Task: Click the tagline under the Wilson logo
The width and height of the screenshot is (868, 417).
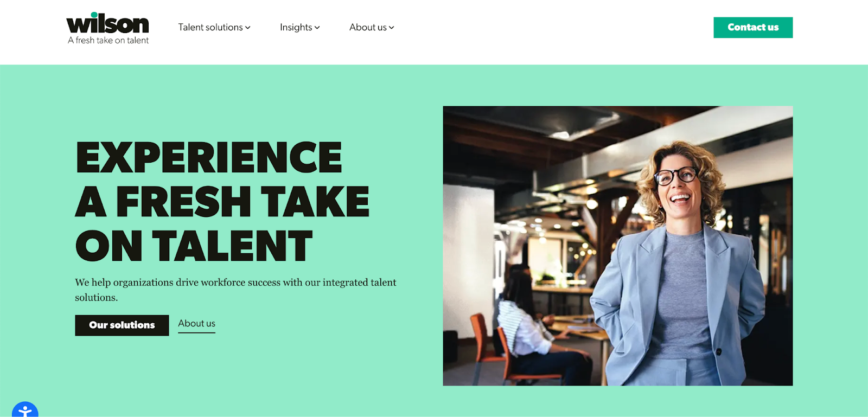Action: [x=108, y=40]
